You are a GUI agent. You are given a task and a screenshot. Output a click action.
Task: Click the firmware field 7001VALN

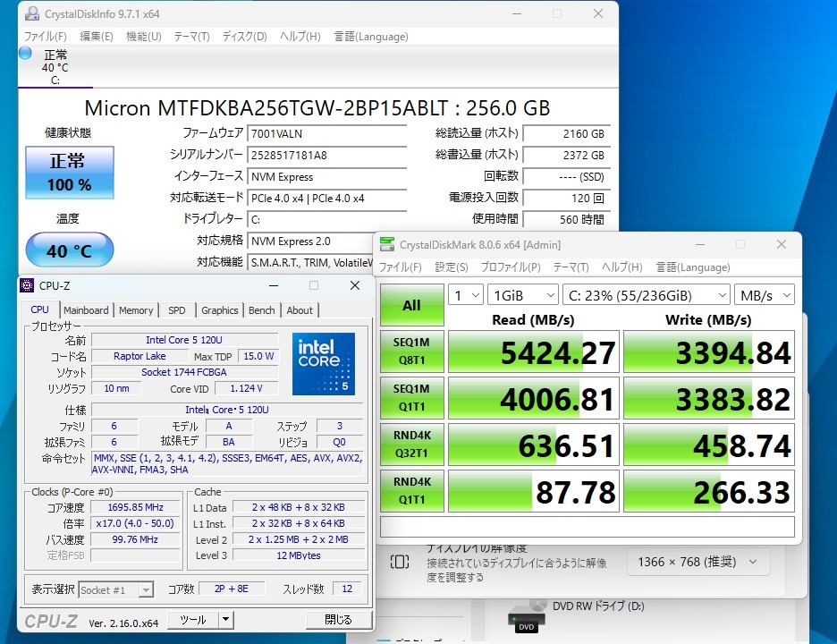tap(326, 133)
